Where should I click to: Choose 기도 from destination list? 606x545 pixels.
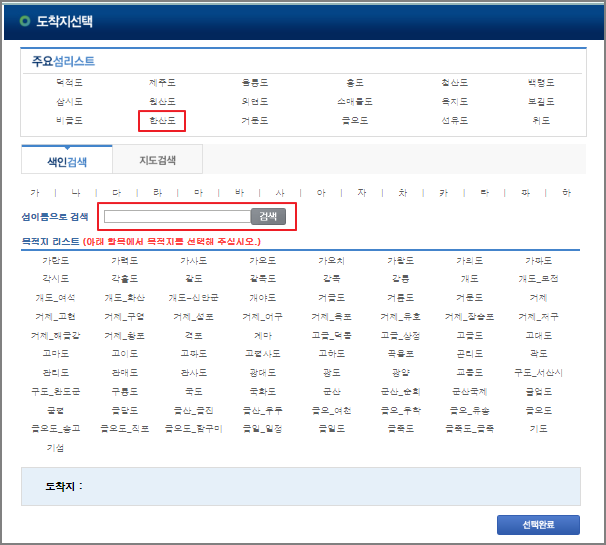538,429
